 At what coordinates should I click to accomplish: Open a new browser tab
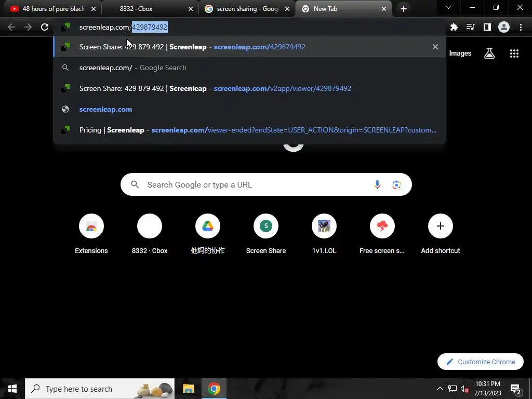403,9
